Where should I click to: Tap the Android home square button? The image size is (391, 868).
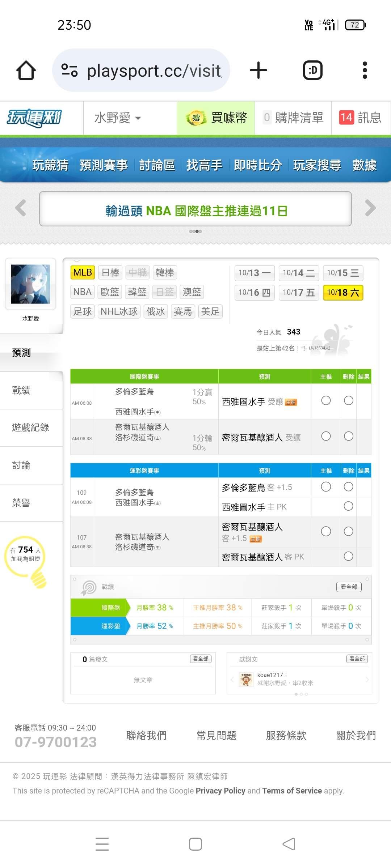195,844
